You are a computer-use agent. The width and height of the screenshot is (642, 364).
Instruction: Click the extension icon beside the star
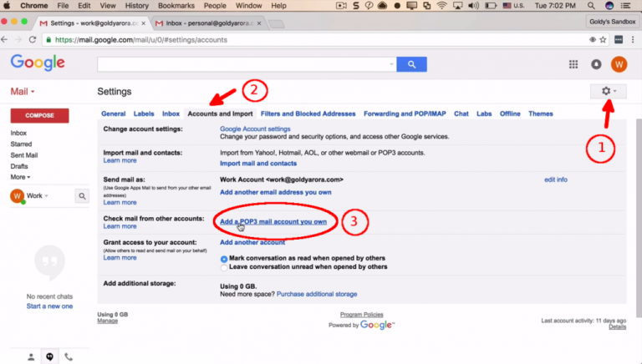619,40
